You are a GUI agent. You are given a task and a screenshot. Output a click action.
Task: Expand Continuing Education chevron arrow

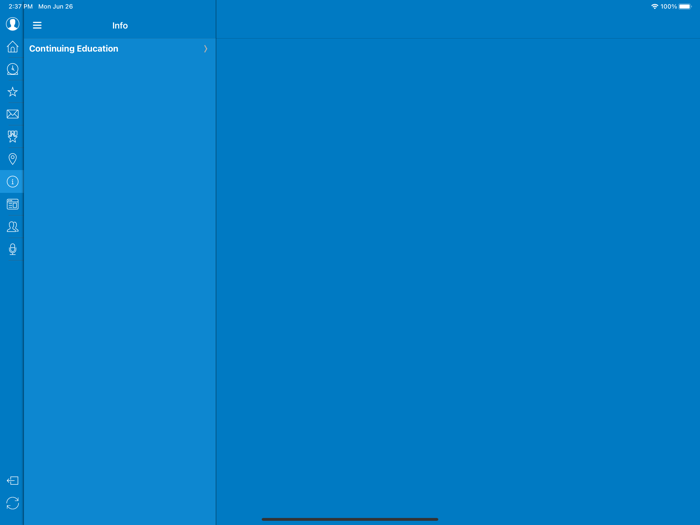[x=205, y=49]
